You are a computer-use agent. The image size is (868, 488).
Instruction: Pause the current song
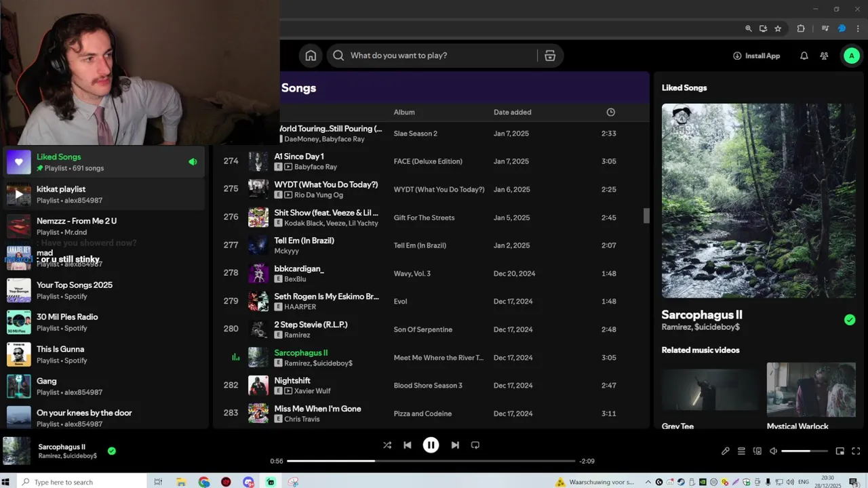coord(431,445)
